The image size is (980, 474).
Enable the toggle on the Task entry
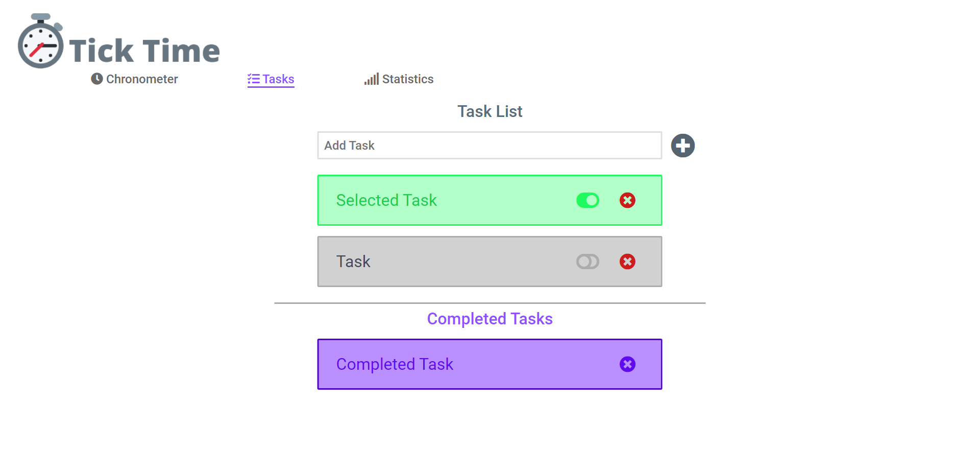click(587, 262)
